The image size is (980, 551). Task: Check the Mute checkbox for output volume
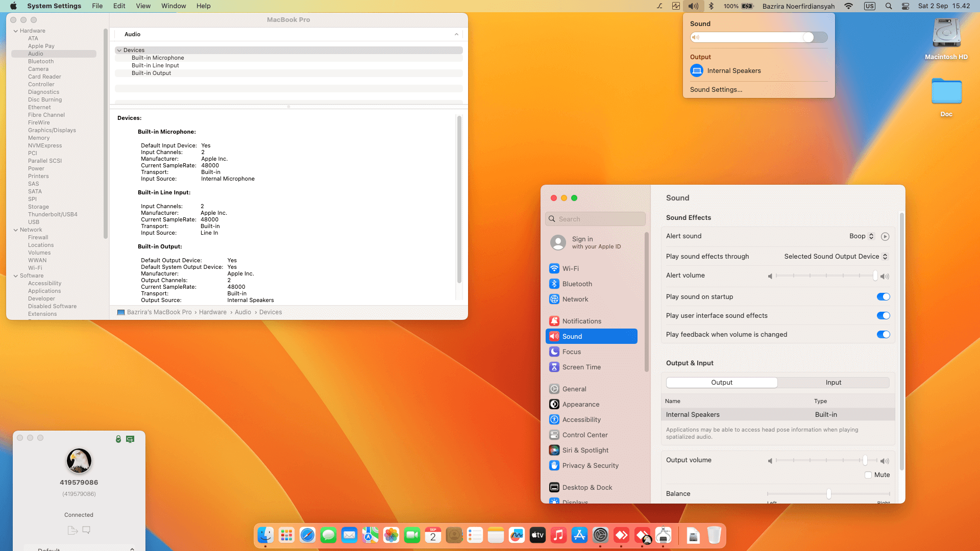[868, 475]
